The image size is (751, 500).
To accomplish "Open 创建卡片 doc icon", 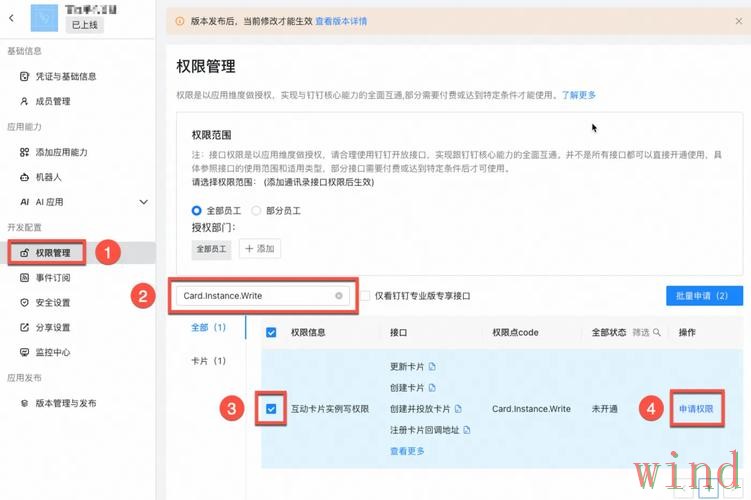I will click(432, 388).
